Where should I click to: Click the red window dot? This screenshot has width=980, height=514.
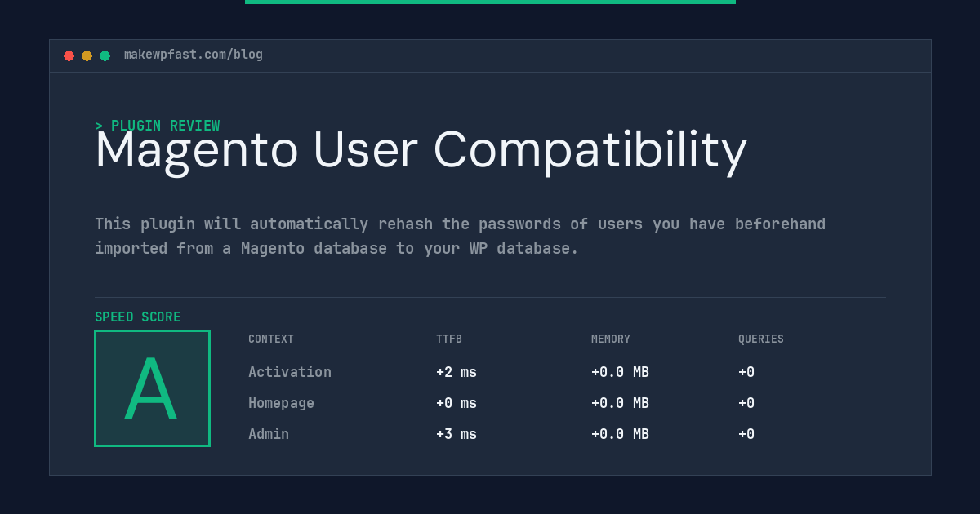click(69, 55)
